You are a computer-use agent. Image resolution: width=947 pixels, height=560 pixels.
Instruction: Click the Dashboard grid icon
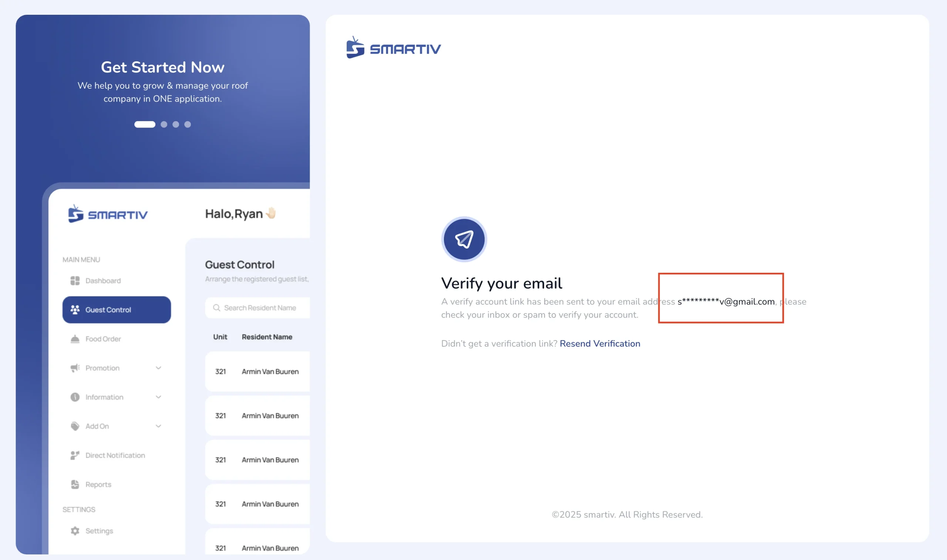(75, 281)
